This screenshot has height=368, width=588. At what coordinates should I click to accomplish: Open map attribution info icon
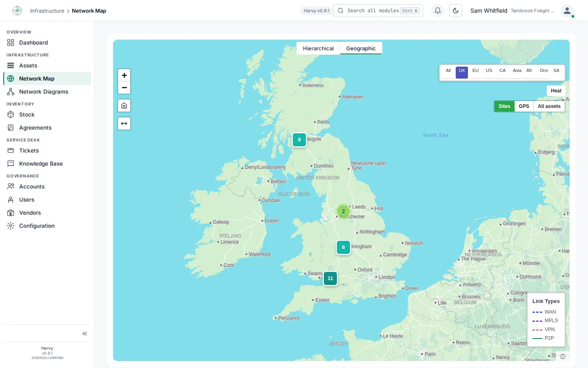563,357
